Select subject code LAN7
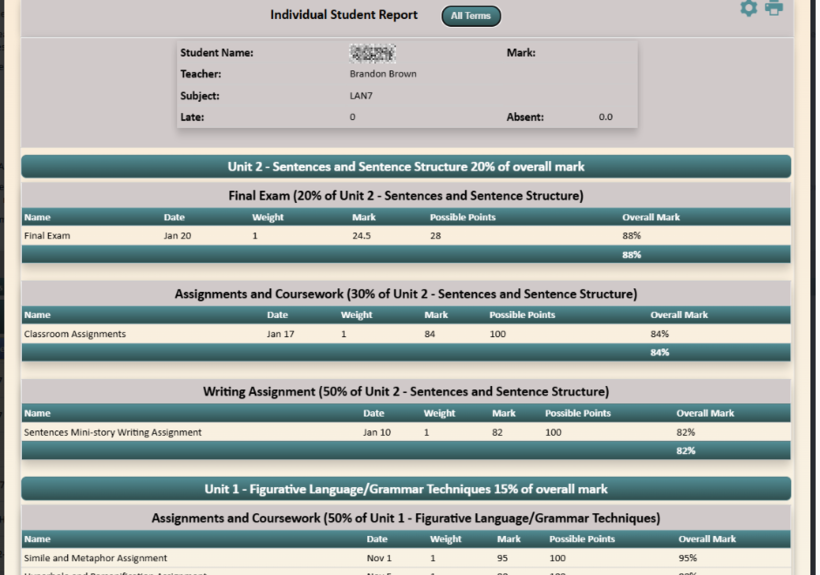 (361, 96)
